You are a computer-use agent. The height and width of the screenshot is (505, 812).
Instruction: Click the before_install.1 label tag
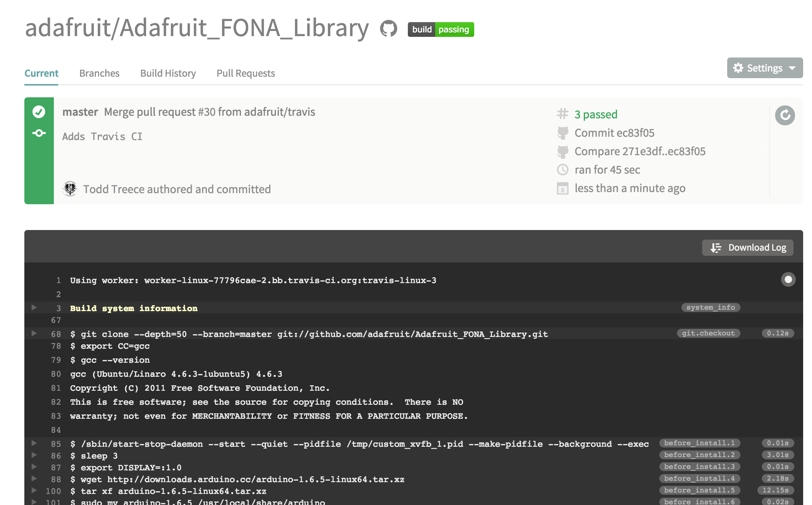click(x=700, y=443)
